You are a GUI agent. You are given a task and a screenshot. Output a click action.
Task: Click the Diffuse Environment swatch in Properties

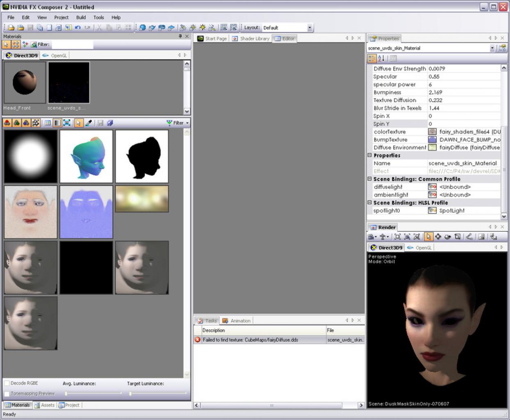pyautogui.click(x=432, y=147)
